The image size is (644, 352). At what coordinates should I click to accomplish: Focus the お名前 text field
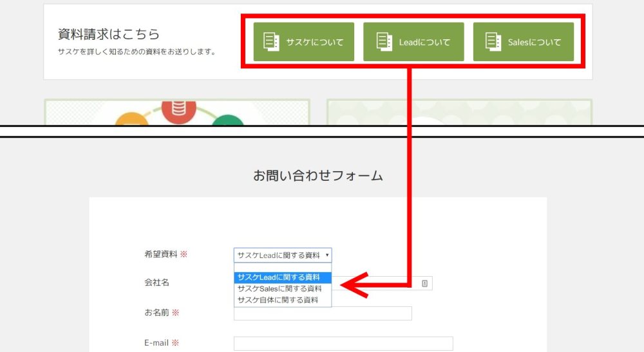322,313
